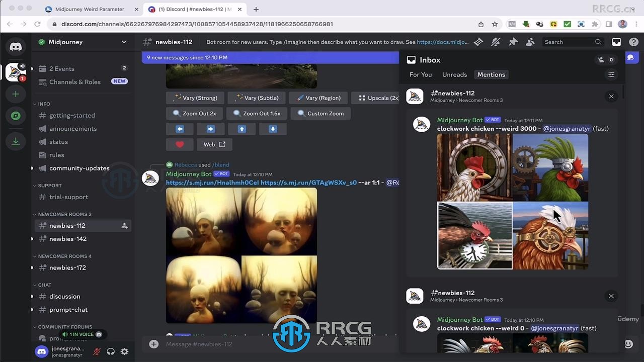Open Rebecca's blend image grid
The width and height of the screenshot is (644, 362).
point(242,255)
